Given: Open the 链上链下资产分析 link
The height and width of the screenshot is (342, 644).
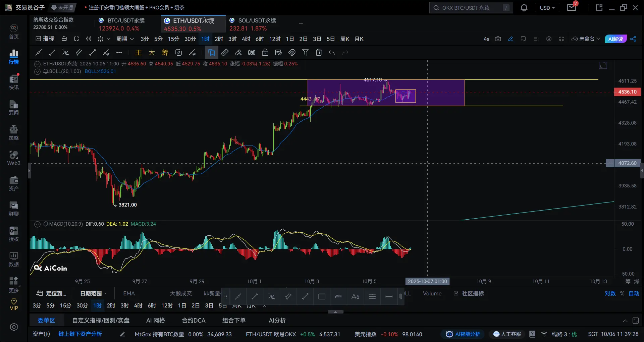Looking at the screenshot, I should [x=80, y=334].
